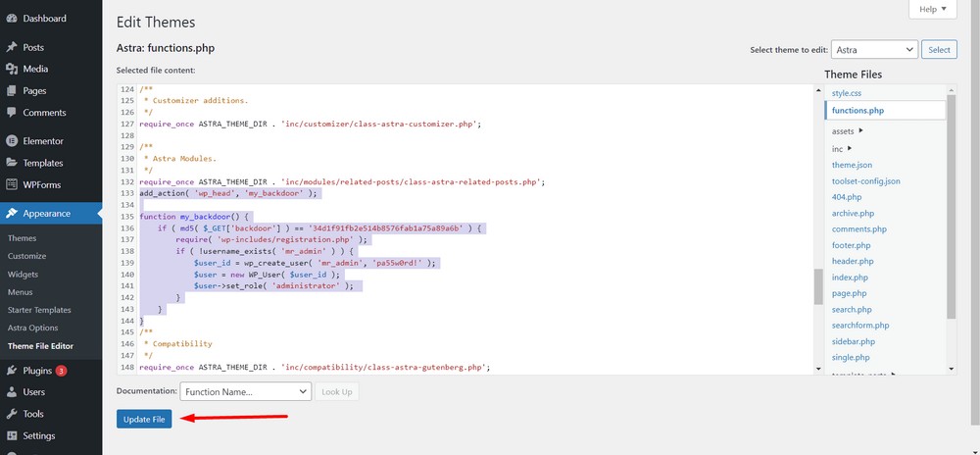Click the Theme Files list scrollbar

click(952, 206)
